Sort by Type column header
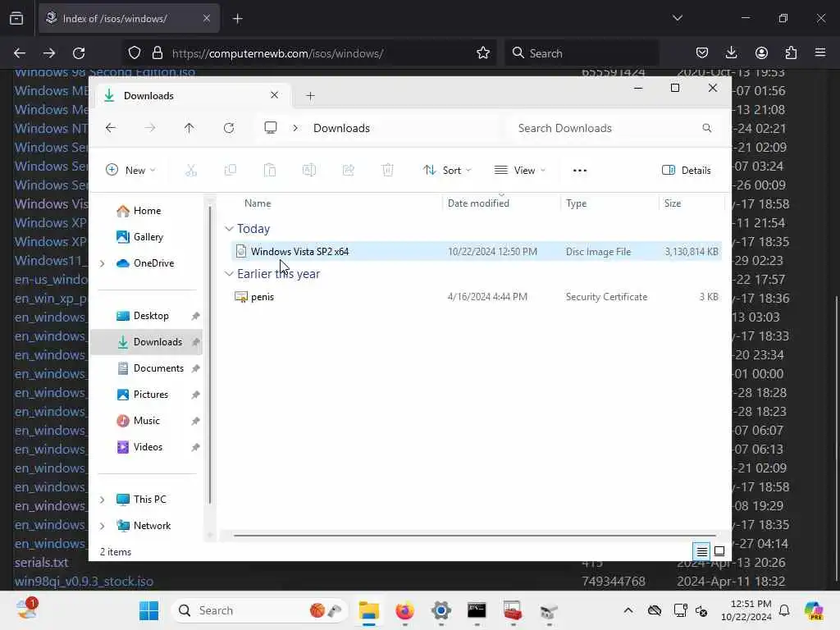840x630 pixels. click(x=577, y=203)
